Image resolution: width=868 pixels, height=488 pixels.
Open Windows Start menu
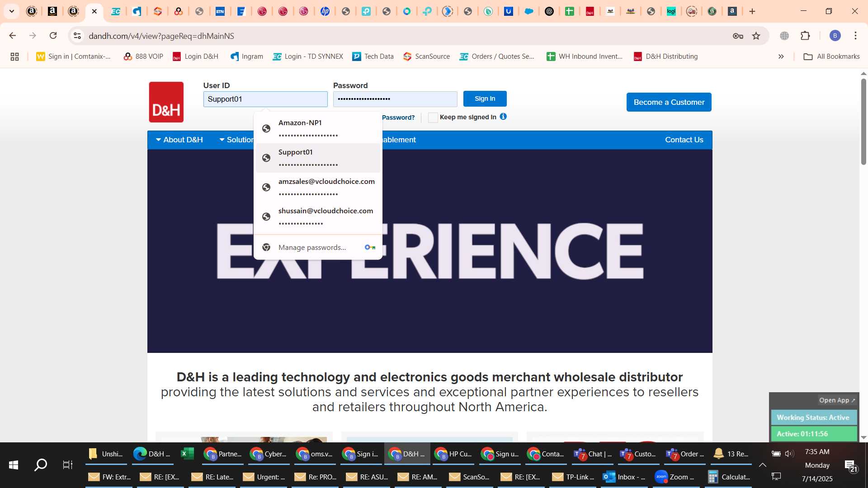tap(14, 465)
